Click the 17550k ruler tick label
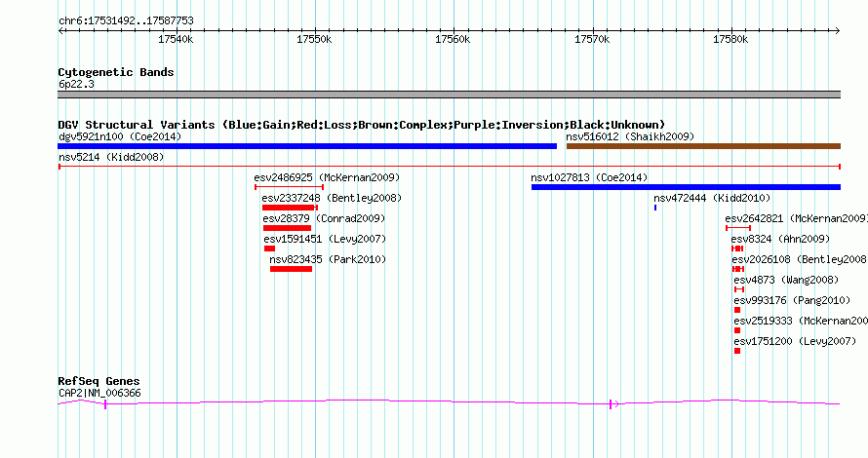This screenshot has width=868, height=458. (314, 39)
